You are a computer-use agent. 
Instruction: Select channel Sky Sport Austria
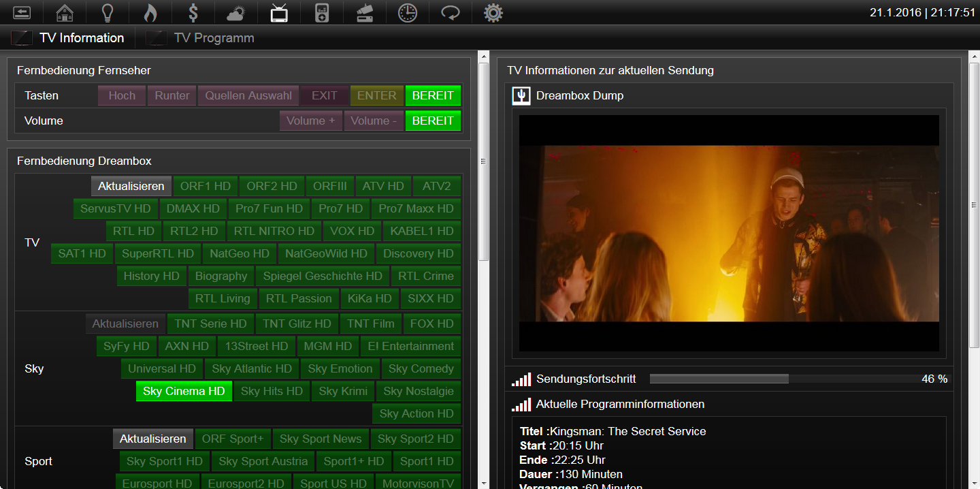coord(263,461)
